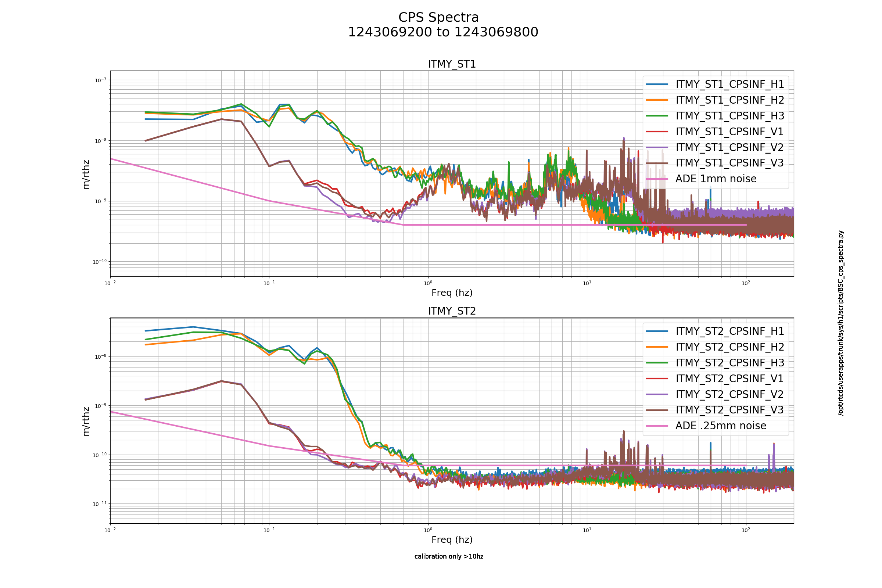The height and width of the screenshot is (588, 882).
Task: Click the 10⁻⁷ y-axis tick label
Action: (x=100, y=80)
